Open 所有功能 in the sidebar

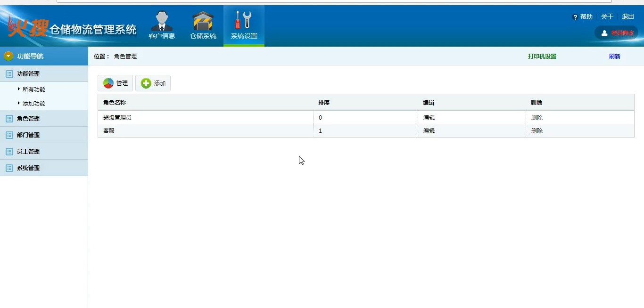click(x=34, y=89)
